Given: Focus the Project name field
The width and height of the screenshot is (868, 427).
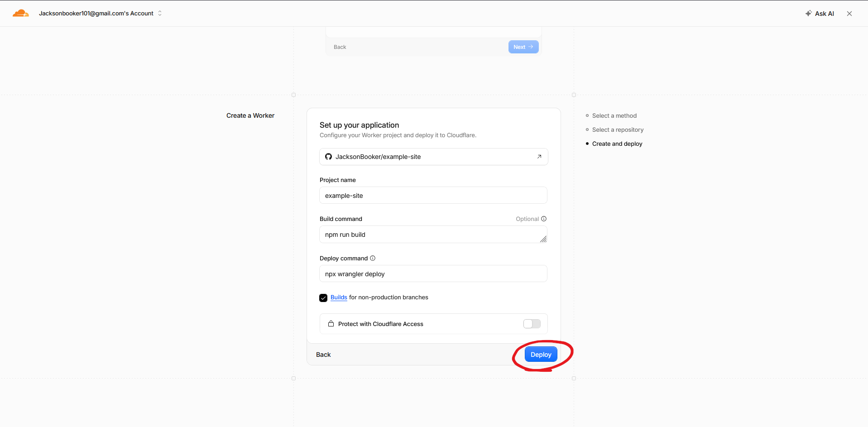Looking at the screenshot, I should [433, 196].
